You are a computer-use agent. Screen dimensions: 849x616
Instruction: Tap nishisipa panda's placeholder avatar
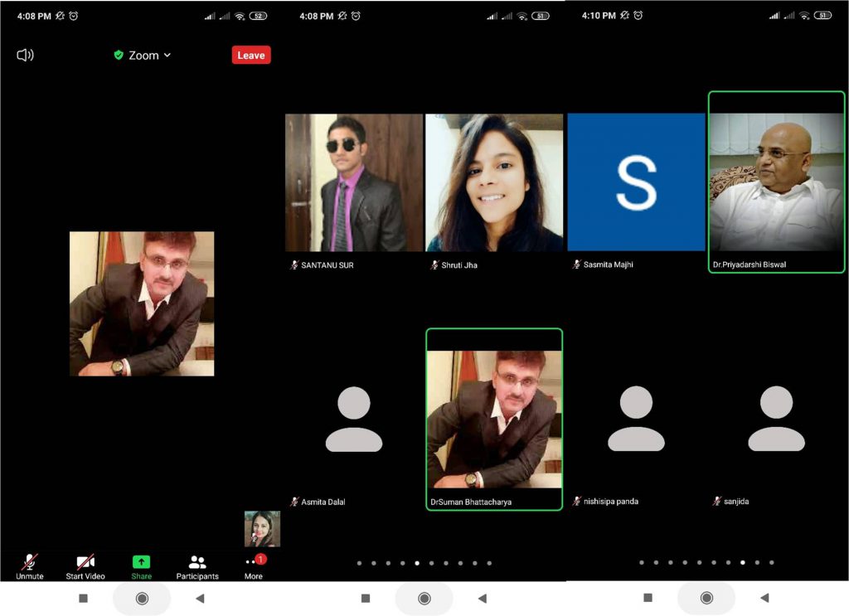[x=636, y=419]
